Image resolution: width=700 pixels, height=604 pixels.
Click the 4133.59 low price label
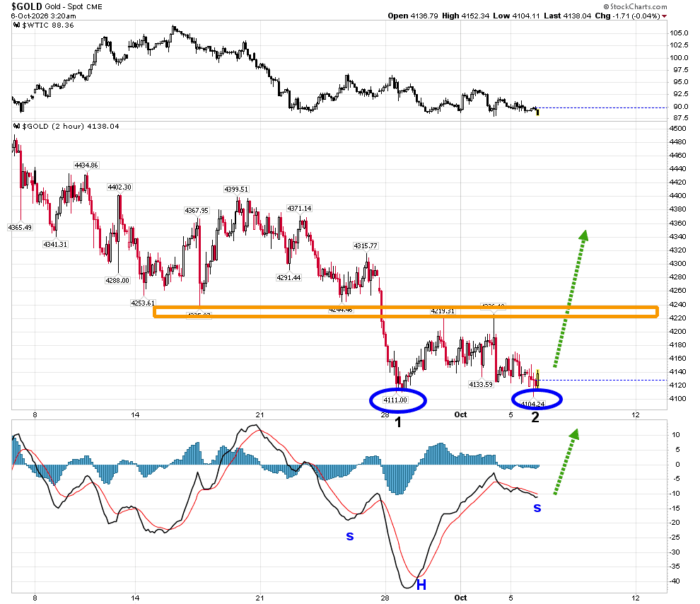pyautogui.click(x=481, y=384)
